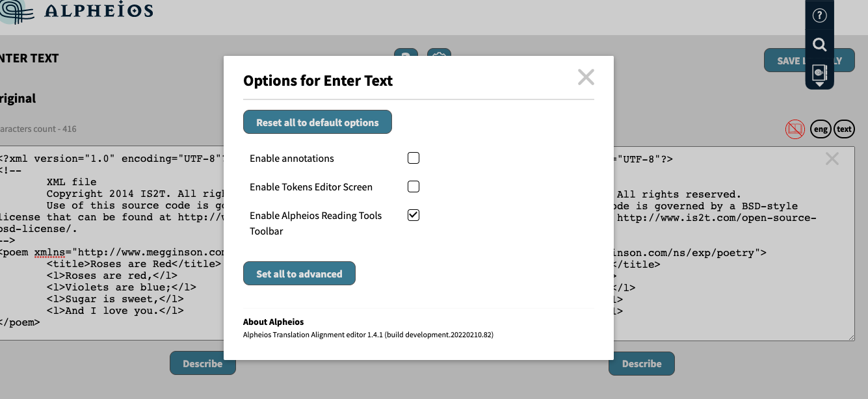Clear the right text panel with its X
868x399 pixels.
(832, 158)
